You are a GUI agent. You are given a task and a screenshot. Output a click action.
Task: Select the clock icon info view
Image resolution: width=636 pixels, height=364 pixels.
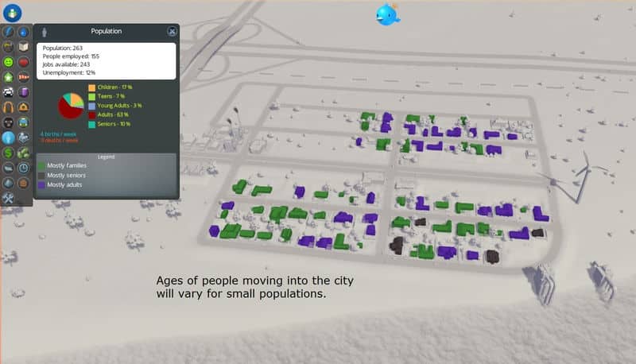[23, 168]
